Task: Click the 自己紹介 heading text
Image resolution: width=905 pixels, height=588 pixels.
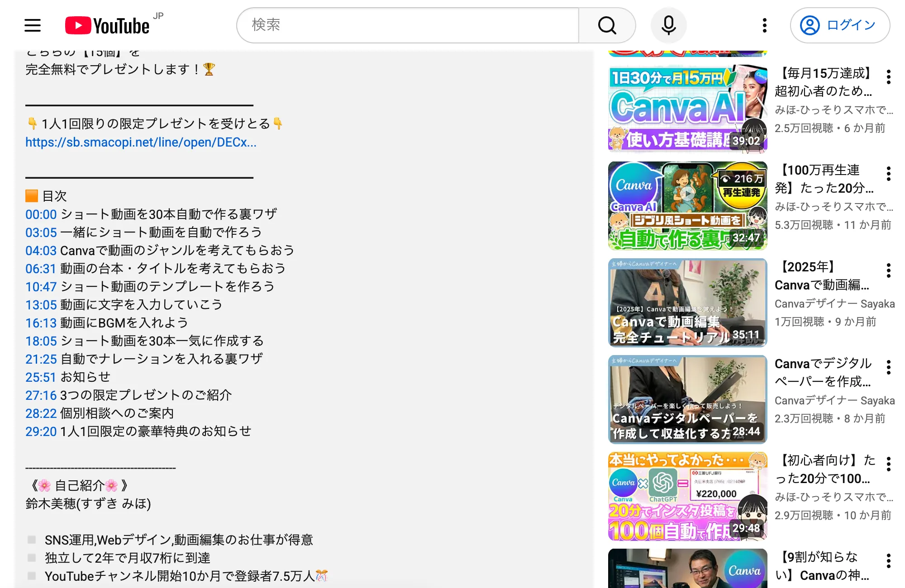Action: pos(80,486)
